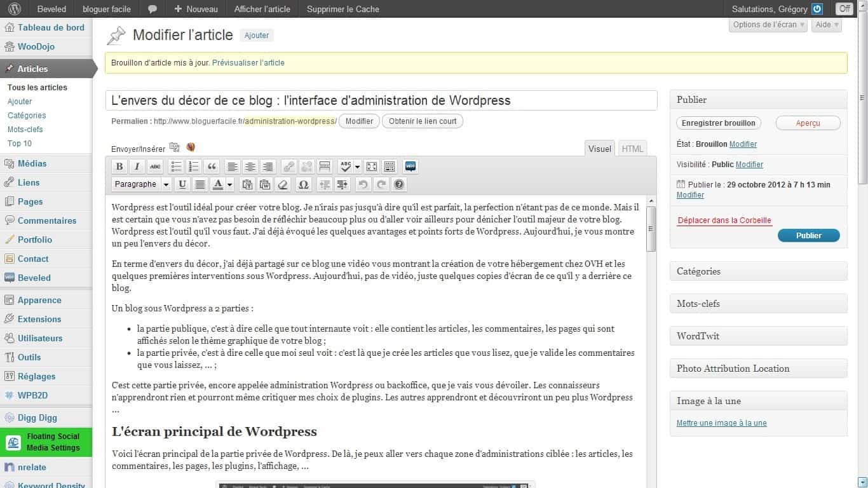Apply strikethrough with the ABC icon
Viewport: 868px width, 488px height.
[x=155, y=167]
